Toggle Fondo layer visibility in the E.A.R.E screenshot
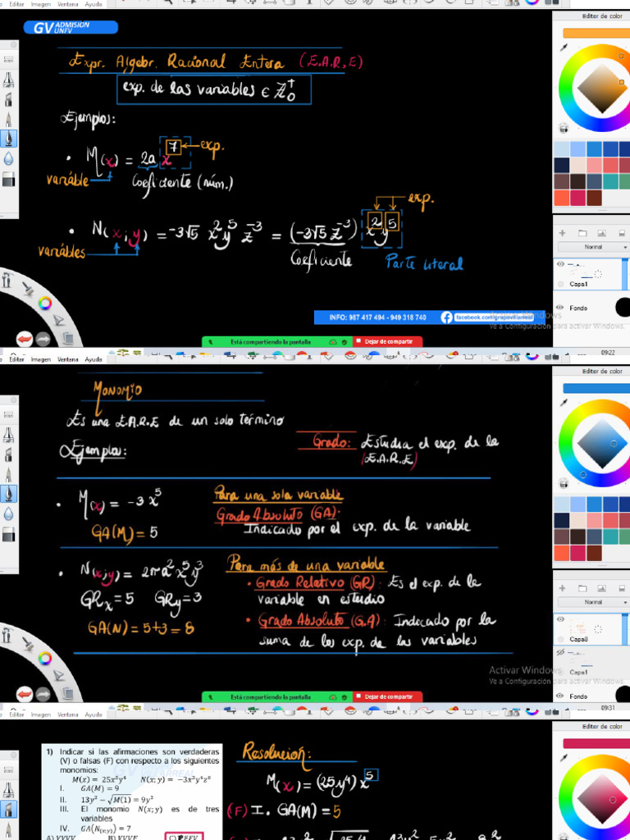The image size is (630, 840). pos(561,308)
